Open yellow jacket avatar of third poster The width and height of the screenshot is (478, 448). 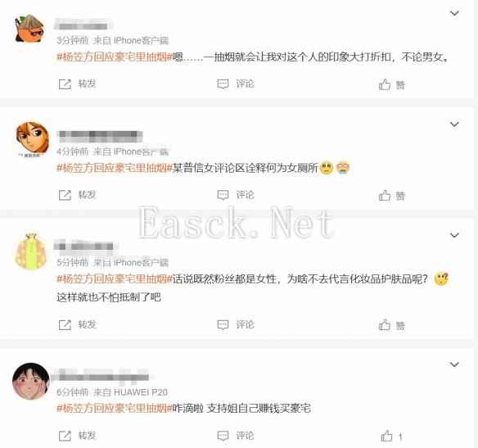[31, 251]
